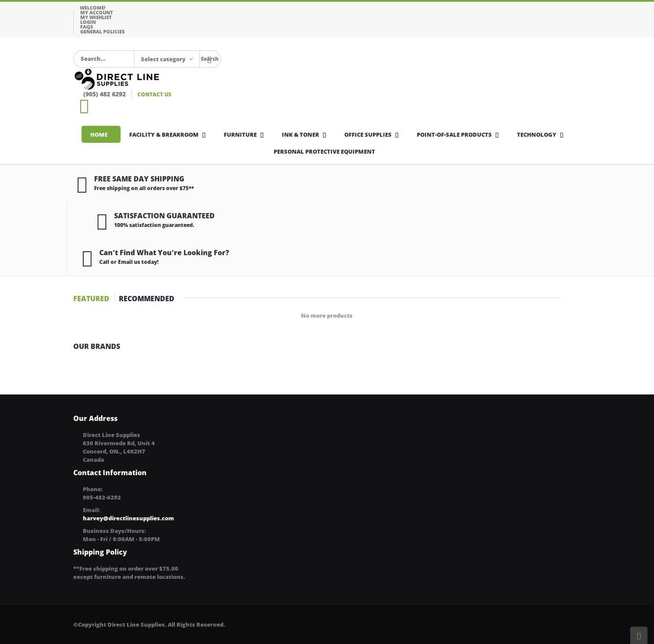Click the Contact Us link
This screenshot has width=654, height=644.
coord(154,94)
